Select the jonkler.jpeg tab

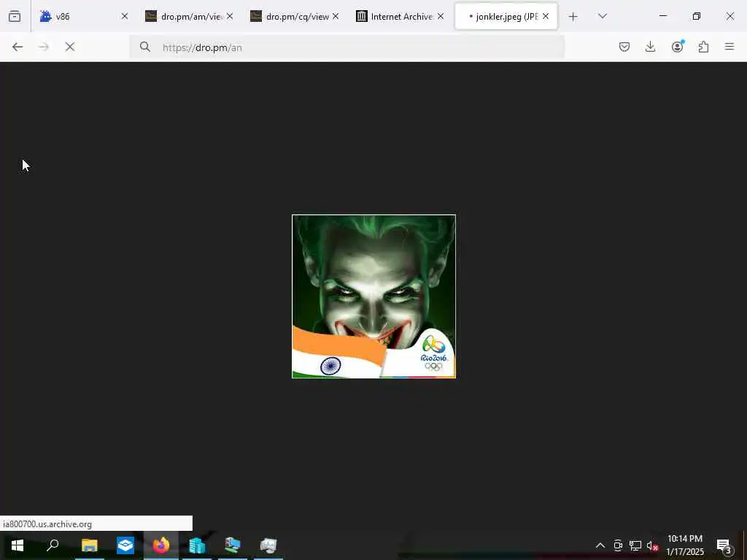[x=506, y=17]
